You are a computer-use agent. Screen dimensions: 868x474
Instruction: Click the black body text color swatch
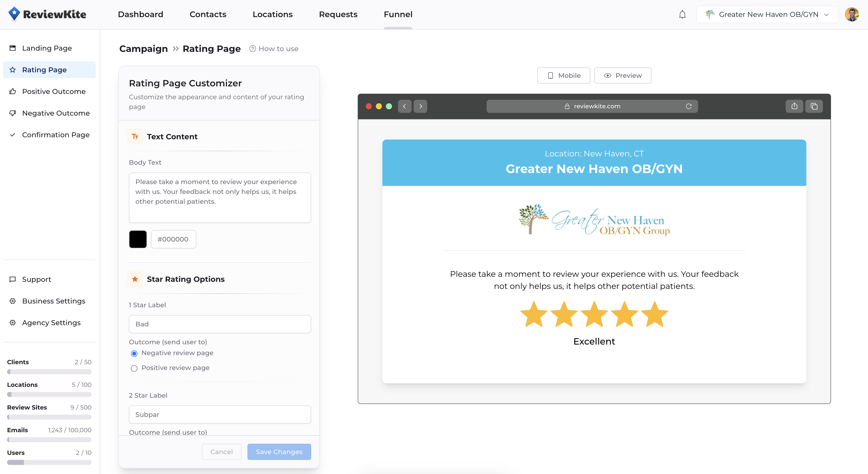pos(138,239)
